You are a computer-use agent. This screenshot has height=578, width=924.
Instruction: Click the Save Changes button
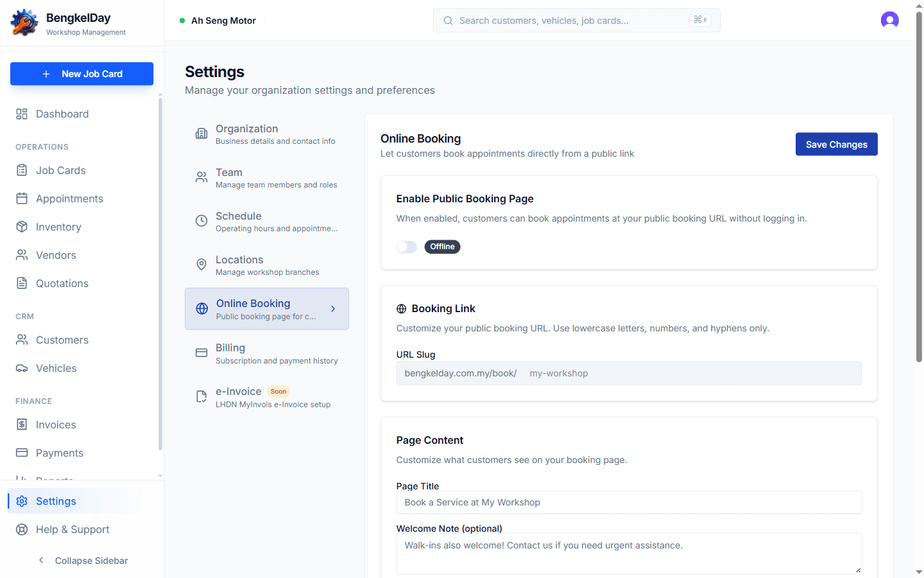click(x=837, y=144)
